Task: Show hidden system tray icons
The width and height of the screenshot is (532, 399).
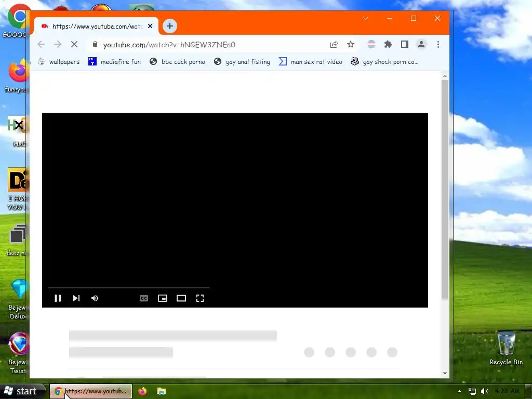Action: pyautogui.click(x=459, y=391)
